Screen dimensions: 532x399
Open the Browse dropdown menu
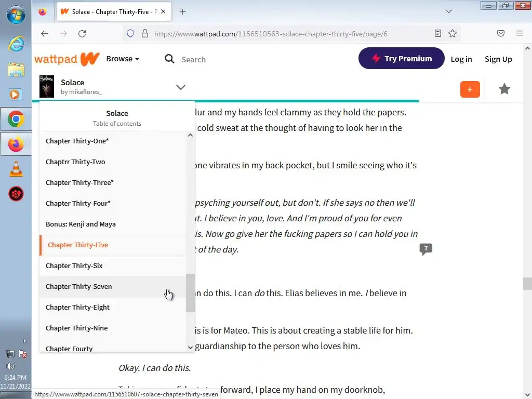[123, 59]
